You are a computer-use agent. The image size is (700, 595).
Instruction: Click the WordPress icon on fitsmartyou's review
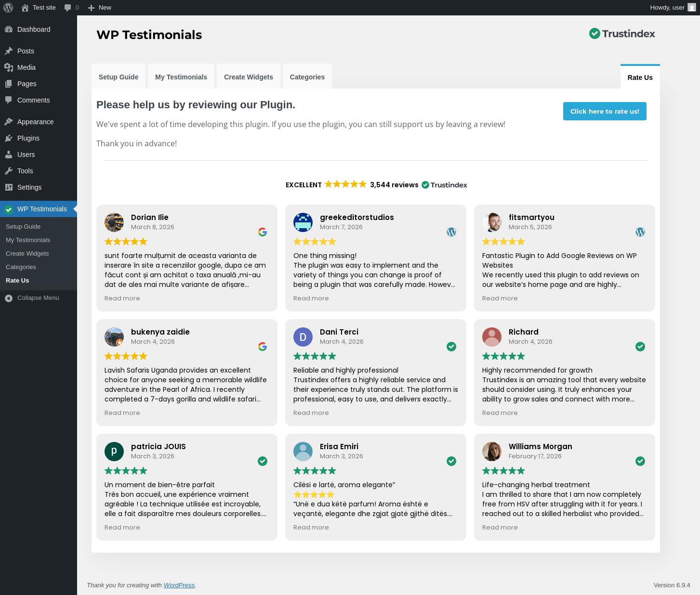(x=640, y=232)
